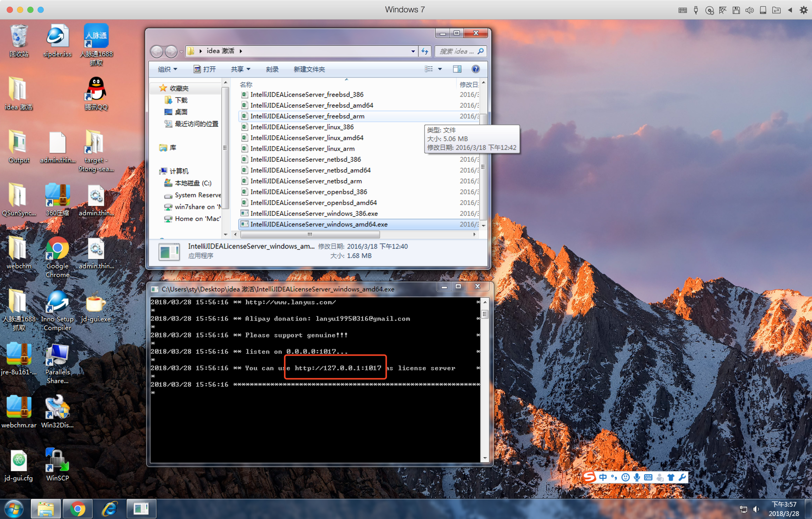The width and height of the screenshot is (812, 519).
Task: Open target - 9tong-sea shortcut
Action: coord(96,151)
